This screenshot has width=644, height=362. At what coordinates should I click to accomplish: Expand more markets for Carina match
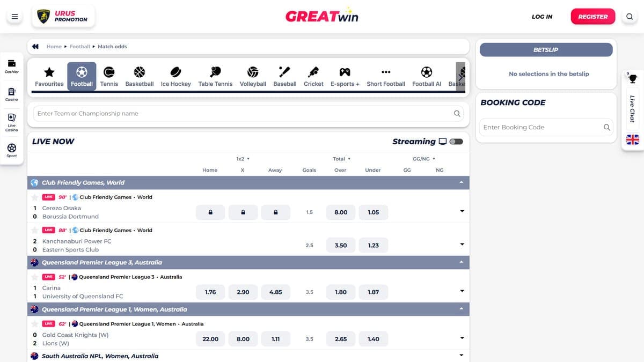coord(462,292)
